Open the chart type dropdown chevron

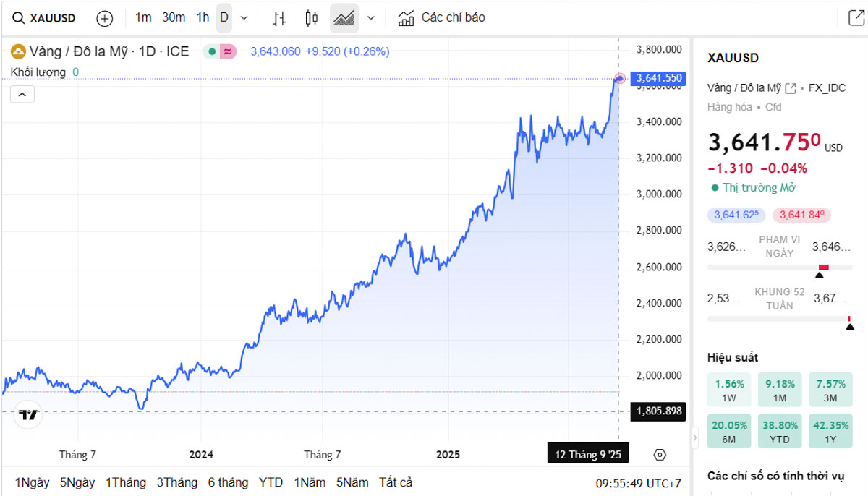(371, 18)
